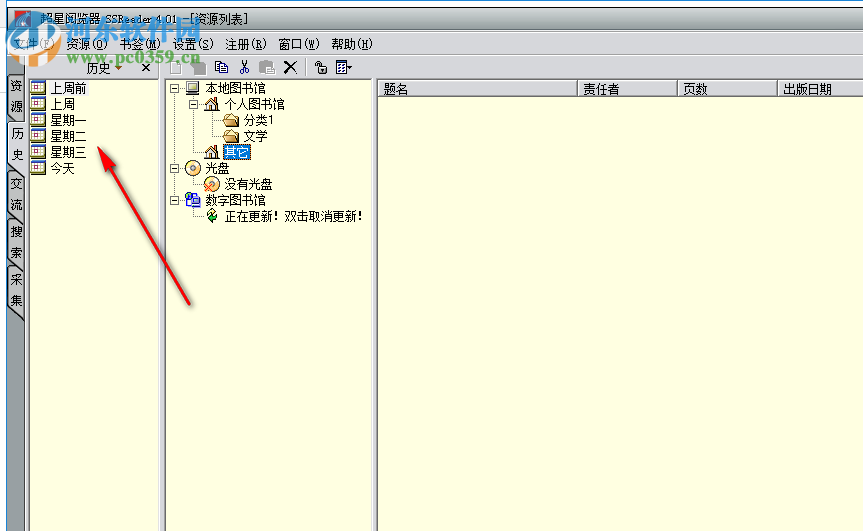
Task: Switch to the 资源 vertical side tab
Action: (17, 96)
